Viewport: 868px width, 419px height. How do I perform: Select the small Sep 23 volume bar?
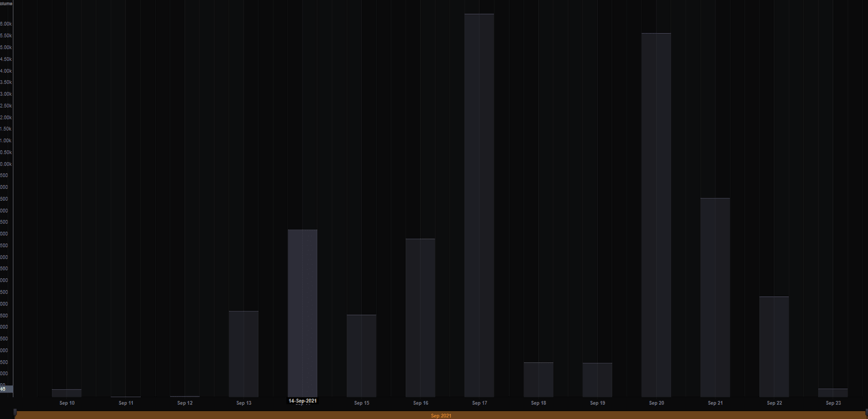point(833,392)
